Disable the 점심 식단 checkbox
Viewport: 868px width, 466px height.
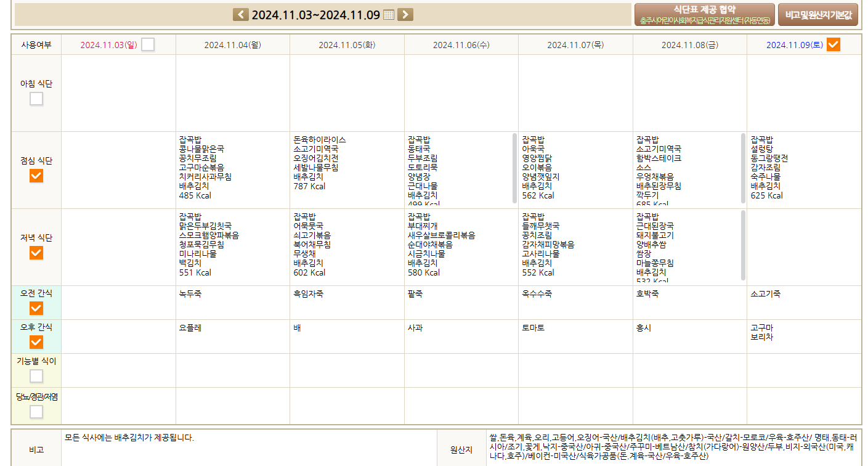[x=36, y=176]
